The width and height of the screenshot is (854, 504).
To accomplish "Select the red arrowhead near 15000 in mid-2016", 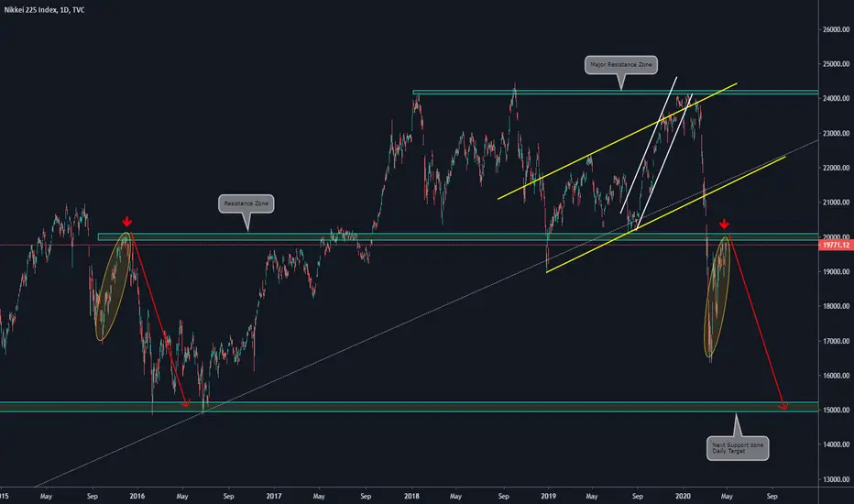I will tap(186, 403).
